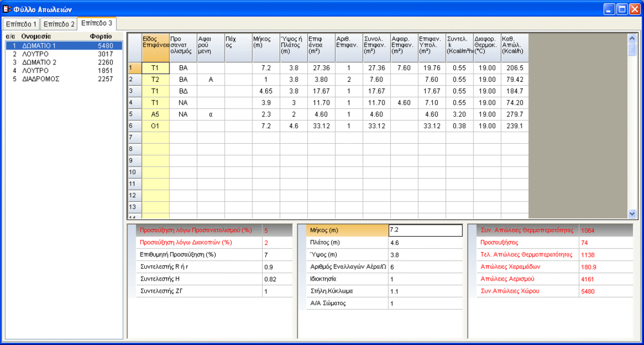Click the Φορτίο column header
Image resolution: width=644 pixels, height=345 pixels.
tap(101, 36)
